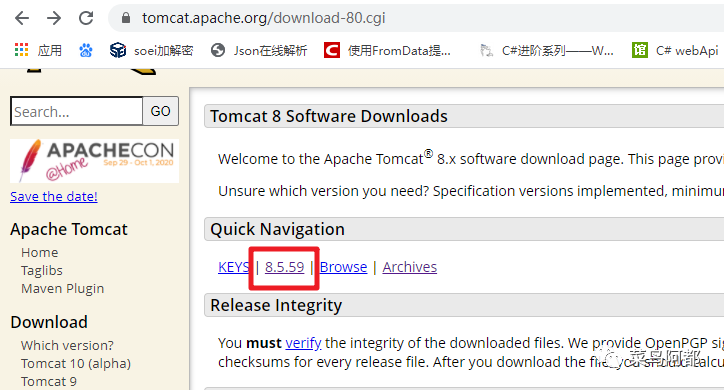Image resolution: width=724 pixels, height=390 pixels.
Task: Jump to version 8.5.59 link
Action: tap(284, 267)
